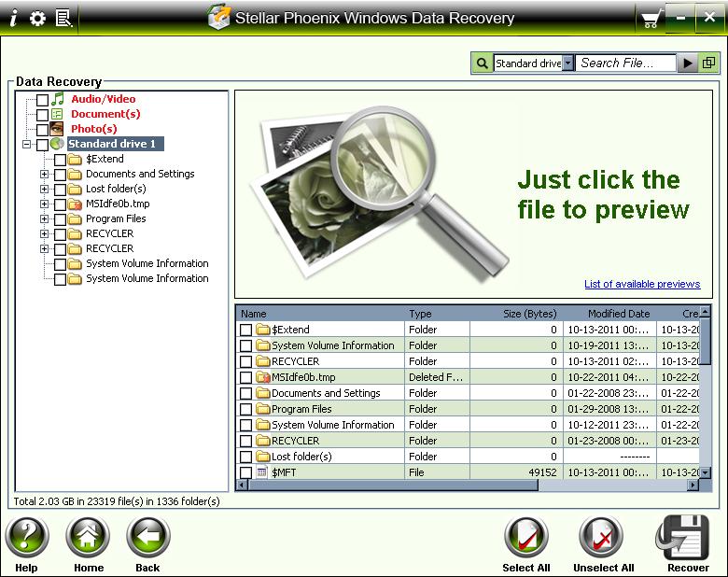
Task: Click the $Extend folder icon in tree
Action: tap(75, 160)
